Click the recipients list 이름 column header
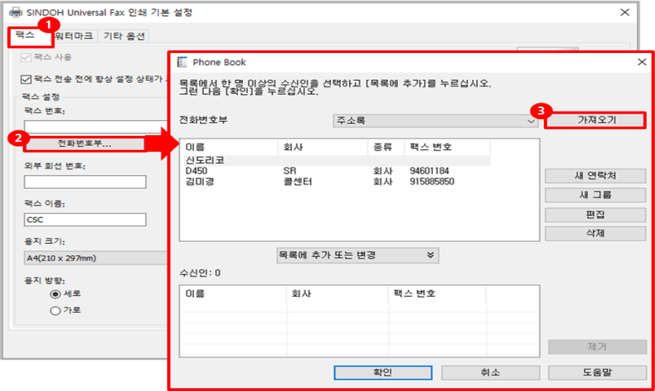655x391 pixels. [x=234, y=294]
